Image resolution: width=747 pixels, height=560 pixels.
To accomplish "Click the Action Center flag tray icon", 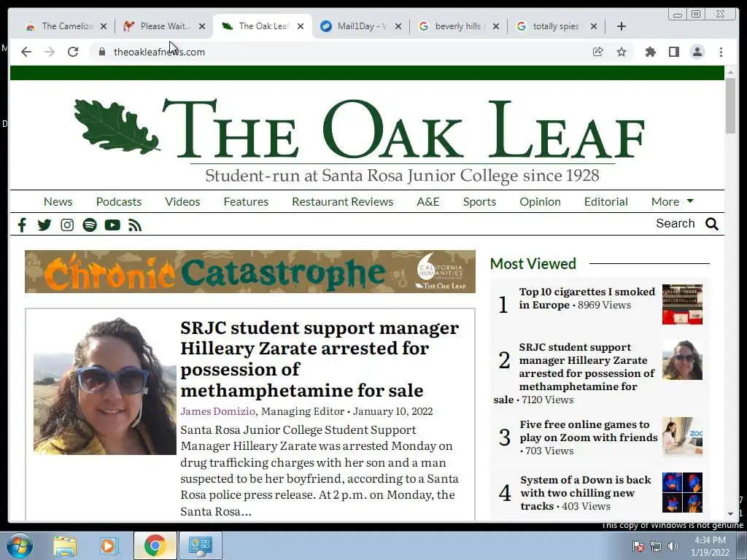I will (x=638, y=546).
